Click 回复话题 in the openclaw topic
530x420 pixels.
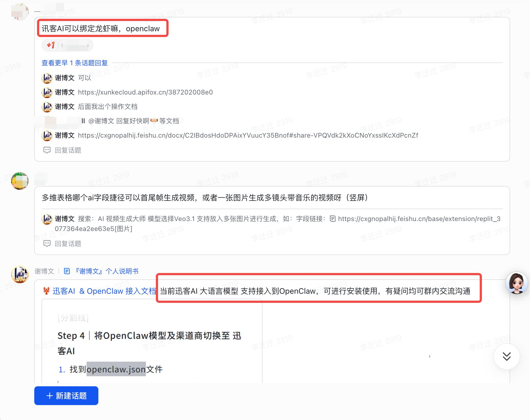tap(68, 150)
